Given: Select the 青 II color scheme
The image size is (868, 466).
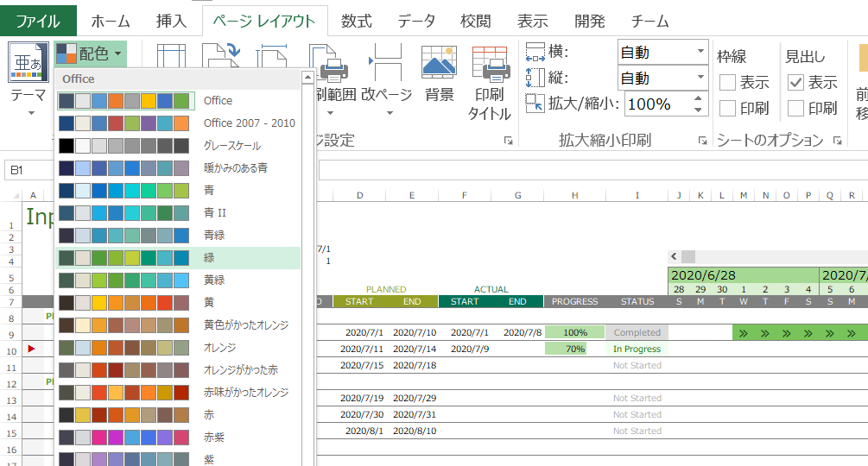Looking at the screenshot, I should tap(178, 213).
